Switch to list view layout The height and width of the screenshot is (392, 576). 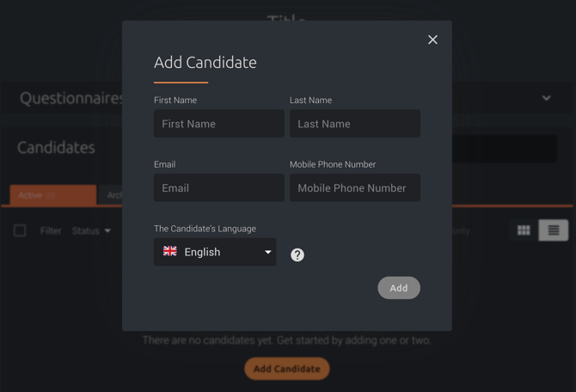pyautogui.click(x=554, y=230)
